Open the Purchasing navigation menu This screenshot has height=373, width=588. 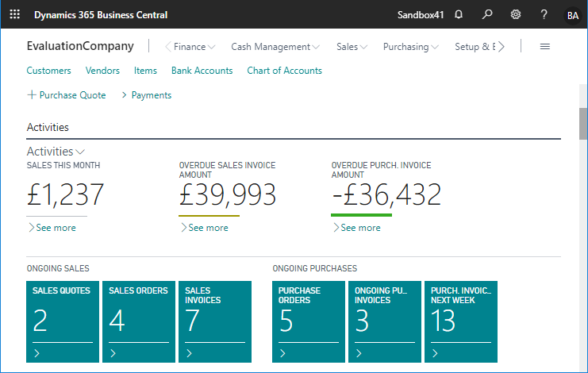(x=410, y=47)
